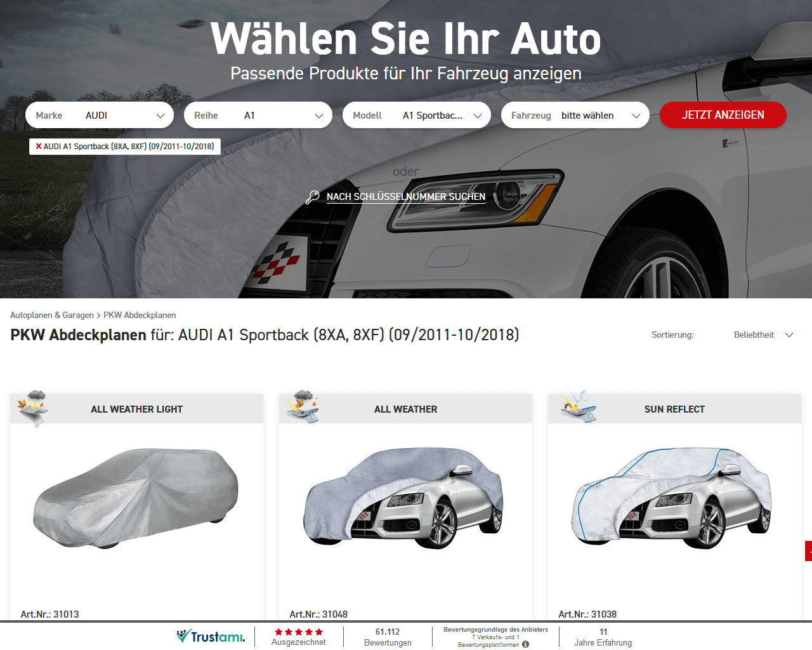Click the JETZT ANZEIGEN button
Viewport: 812px width, 650px height.
point(723,115)
